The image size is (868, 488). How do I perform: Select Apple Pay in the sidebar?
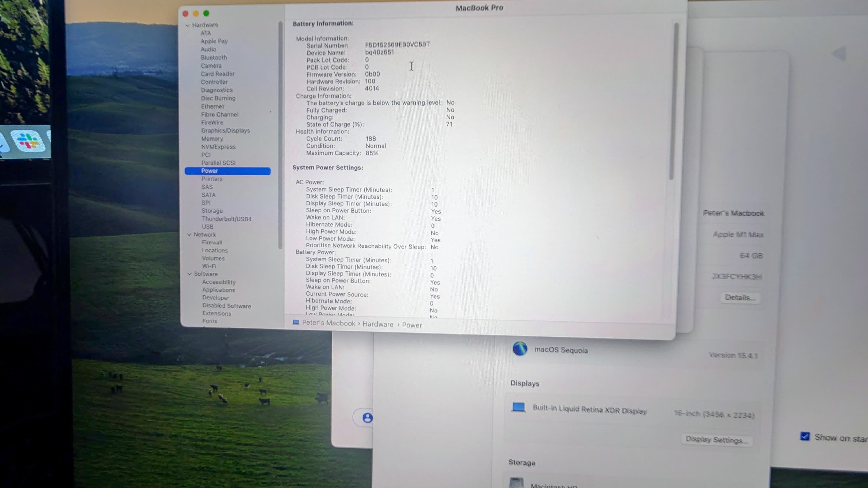[x=214, y=41]
